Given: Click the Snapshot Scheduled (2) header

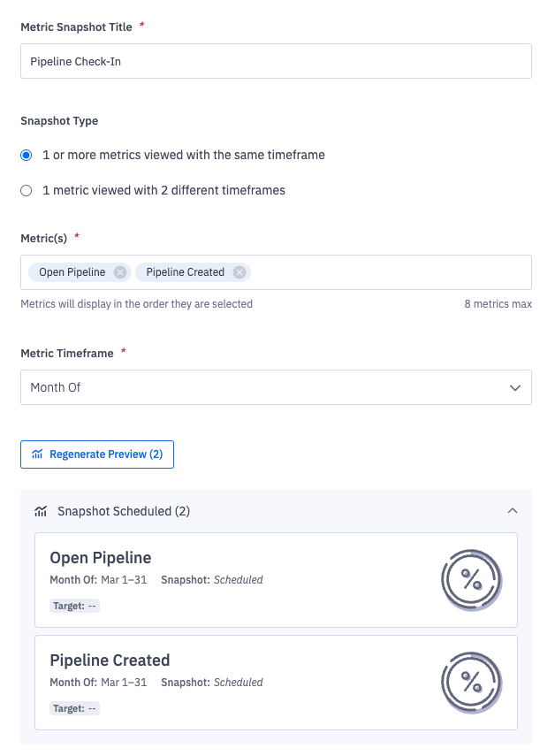Looking at the screenshot, I should tap(124, 511).
